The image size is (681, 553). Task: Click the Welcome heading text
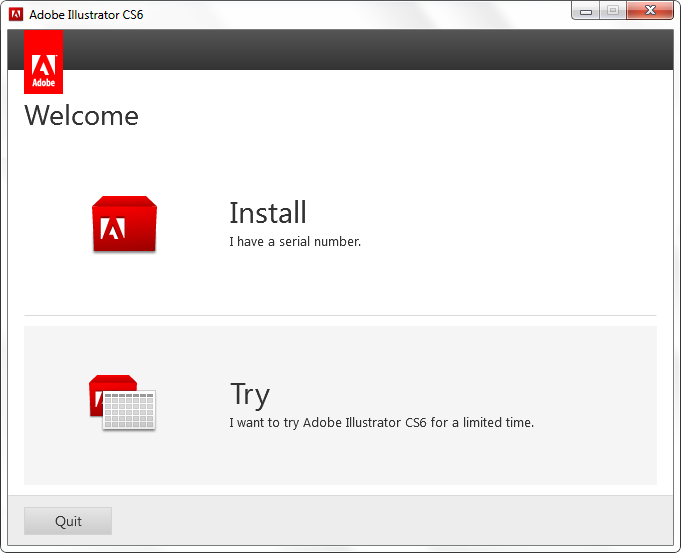(x=81, y=116)
